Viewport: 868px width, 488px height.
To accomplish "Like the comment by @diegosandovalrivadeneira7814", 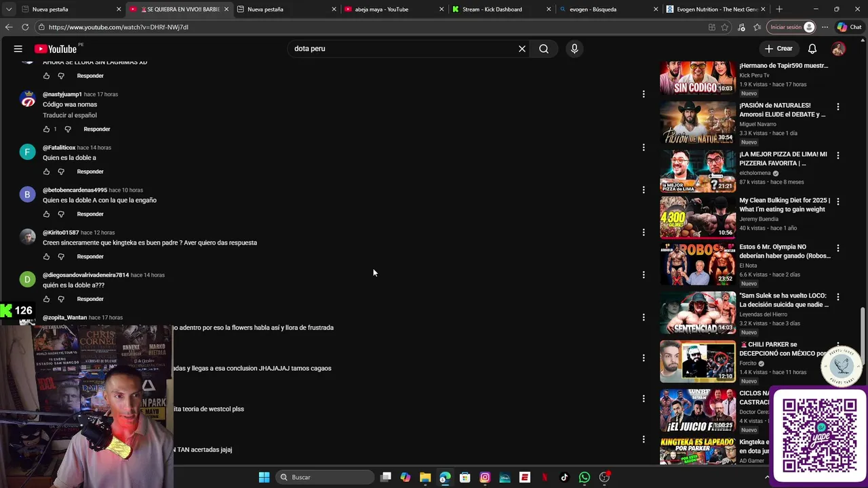I will pos(46,299).
